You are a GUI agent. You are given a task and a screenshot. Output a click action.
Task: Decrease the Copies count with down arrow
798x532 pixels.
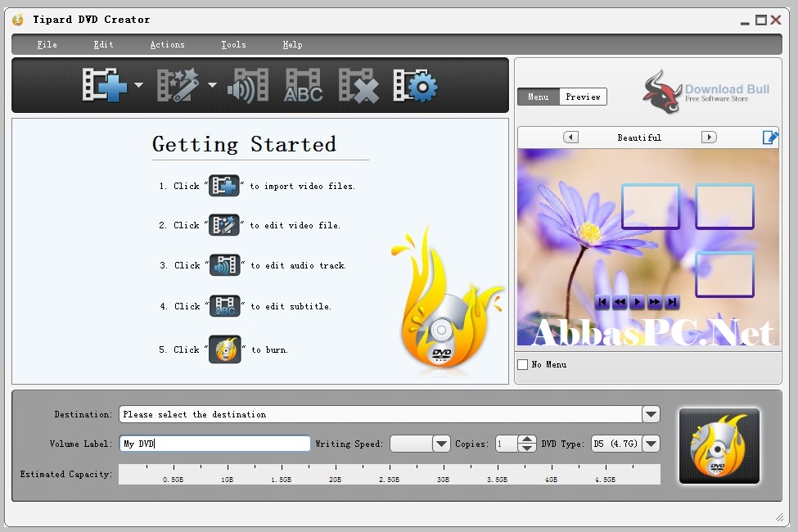(527, 448)
